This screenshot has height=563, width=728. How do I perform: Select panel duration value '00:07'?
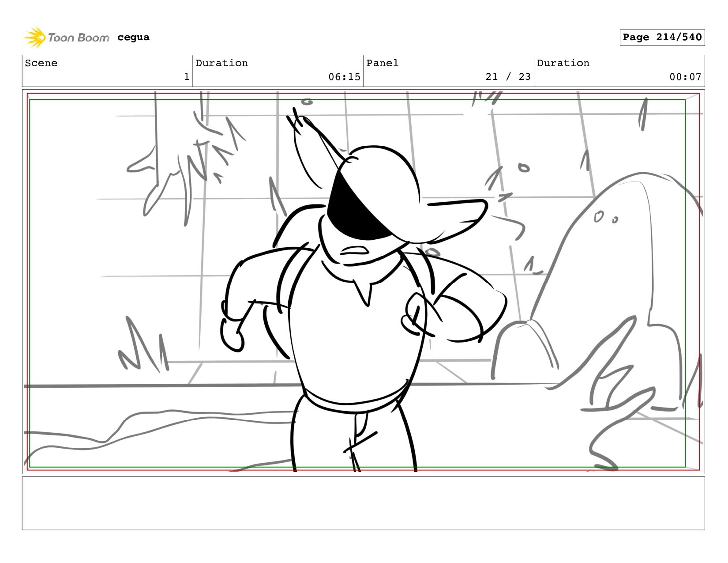685,77
